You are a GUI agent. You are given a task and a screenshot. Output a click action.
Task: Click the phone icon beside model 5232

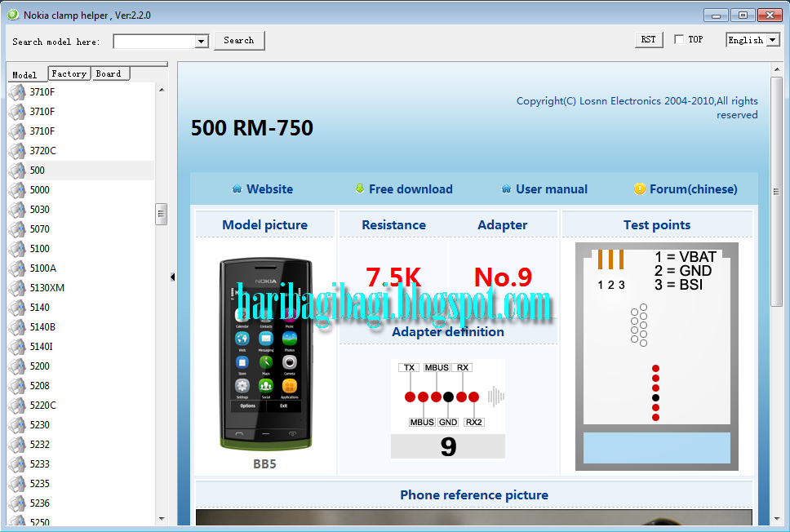(x=17, y=445)
